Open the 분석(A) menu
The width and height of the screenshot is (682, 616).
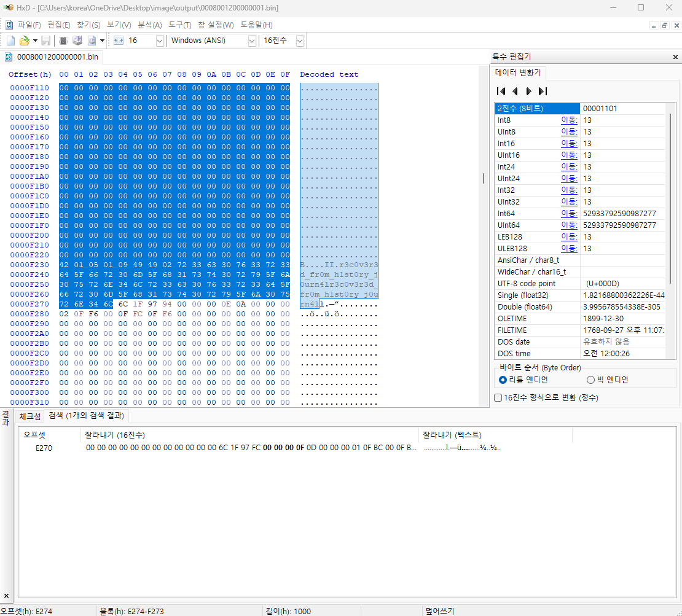[x=149, y=25]
